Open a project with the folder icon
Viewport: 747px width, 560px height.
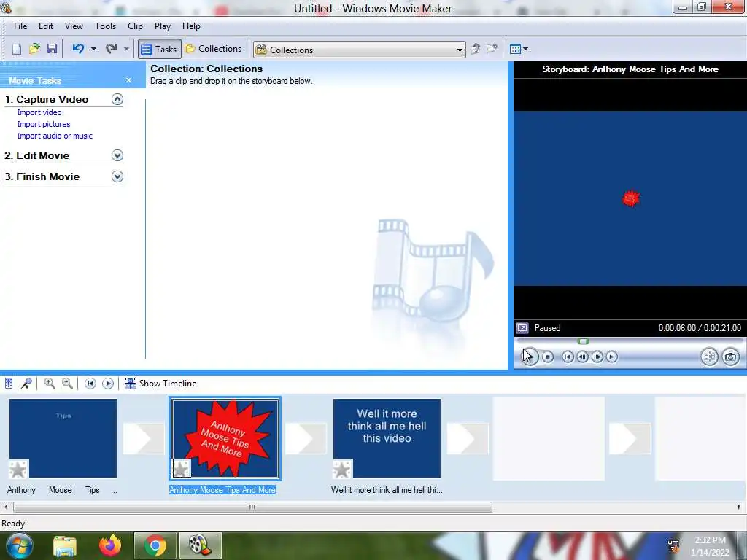click(34, 49)
